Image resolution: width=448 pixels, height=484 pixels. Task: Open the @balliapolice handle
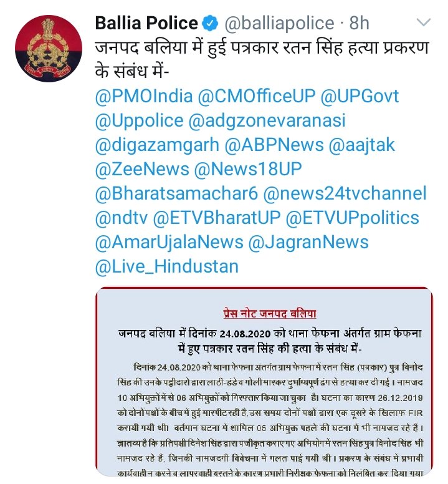[x=279, y=24]
